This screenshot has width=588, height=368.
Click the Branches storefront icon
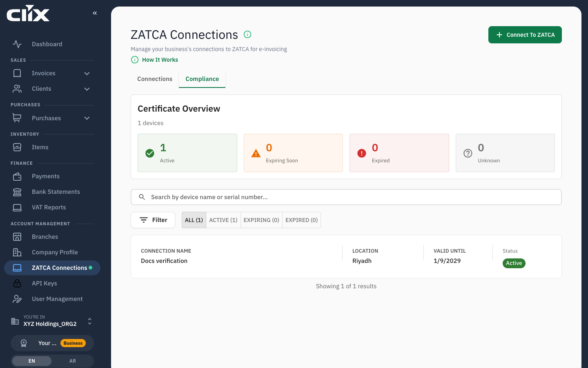[17, 237]
